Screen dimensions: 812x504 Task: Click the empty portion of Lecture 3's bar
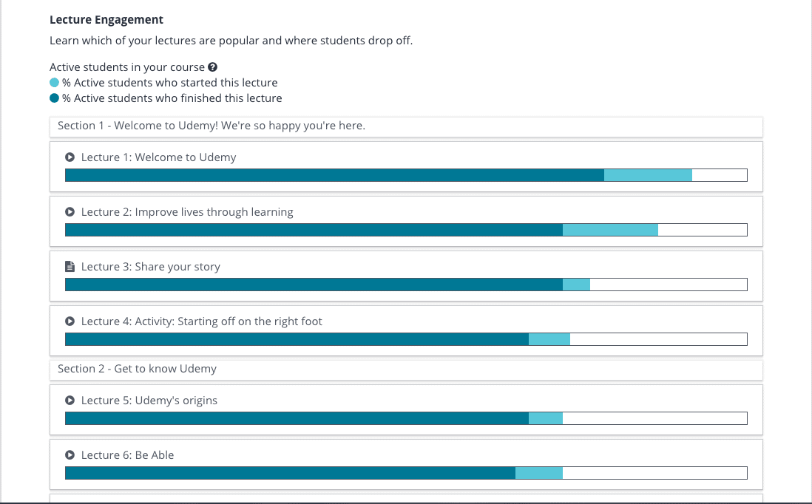pos(669,285)
